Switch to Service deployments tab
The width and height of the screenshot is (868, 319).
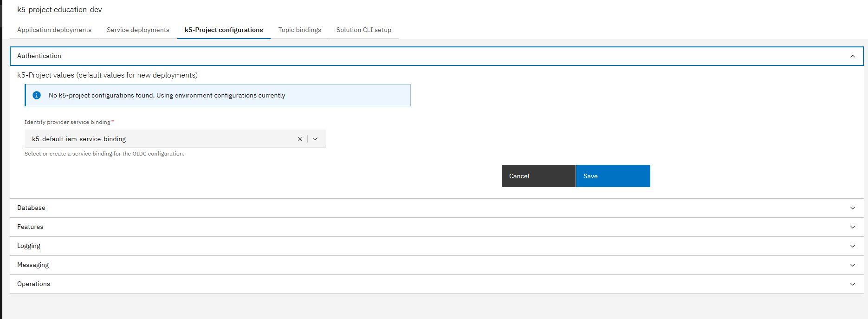coord(138,30)
